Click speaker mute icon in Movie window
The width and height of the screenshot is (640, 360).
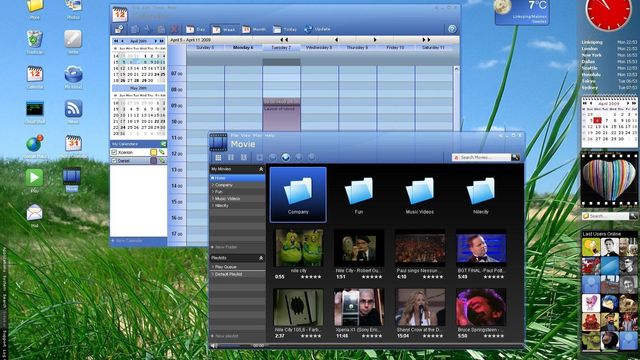tap(213, 346)
